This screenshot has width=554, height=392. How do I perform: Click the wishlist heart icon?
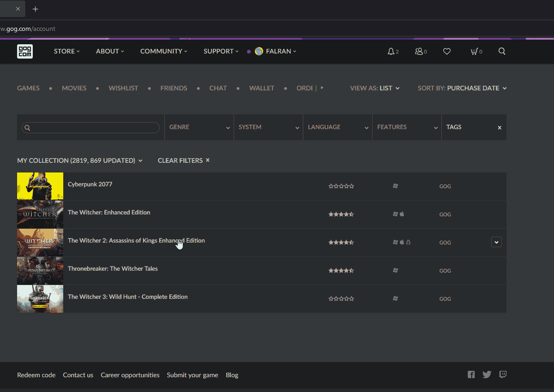point(446,52)
